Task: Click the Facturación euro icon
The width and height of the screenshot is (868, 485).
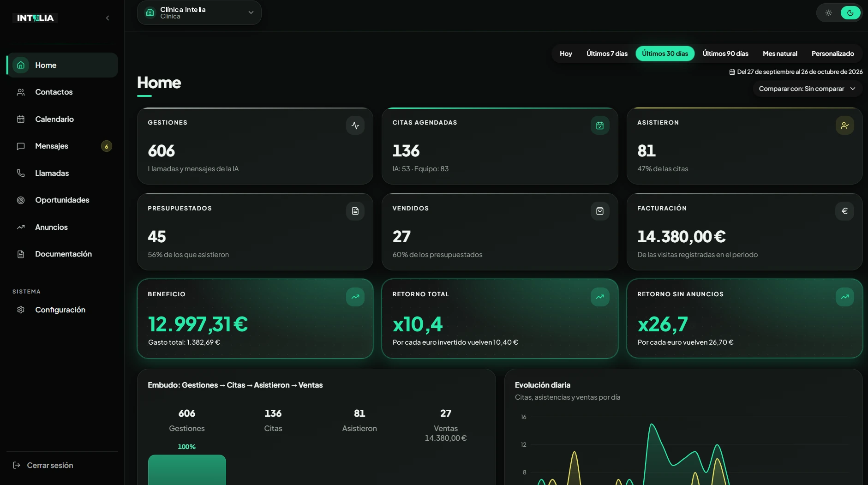Action: pos(844,211)
